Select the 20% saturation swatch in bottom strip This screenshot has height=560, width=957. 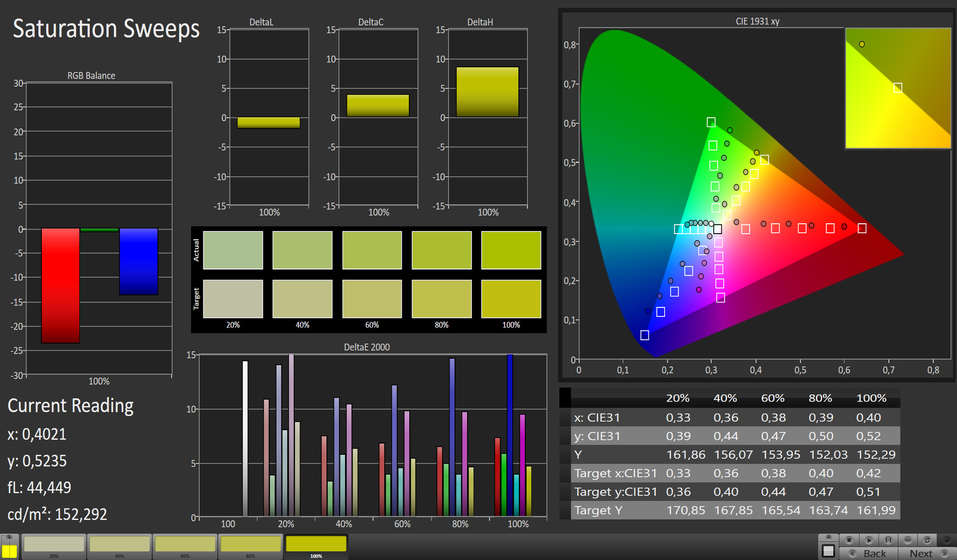pos(54,544)
